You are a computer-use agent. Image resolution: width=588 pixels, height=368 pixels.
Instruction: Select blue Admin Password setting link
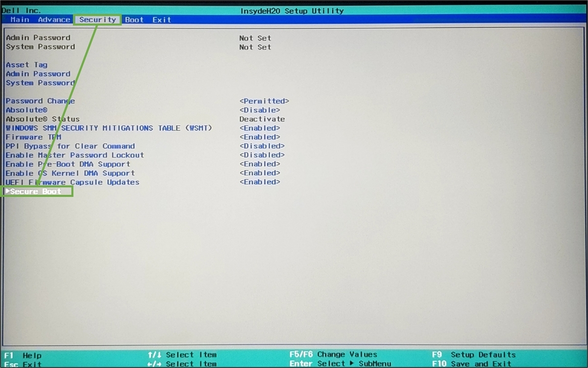click(38, 74)
